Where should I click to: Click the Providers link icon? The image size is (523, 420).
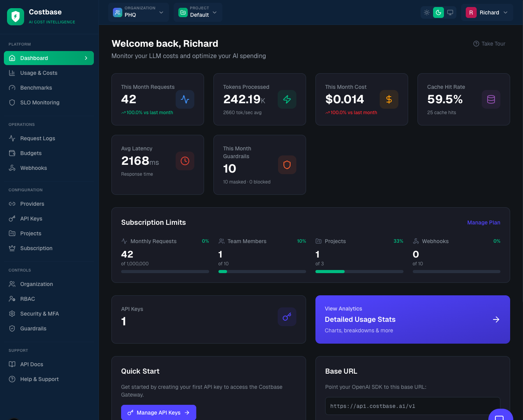click(x=12, y=204)
